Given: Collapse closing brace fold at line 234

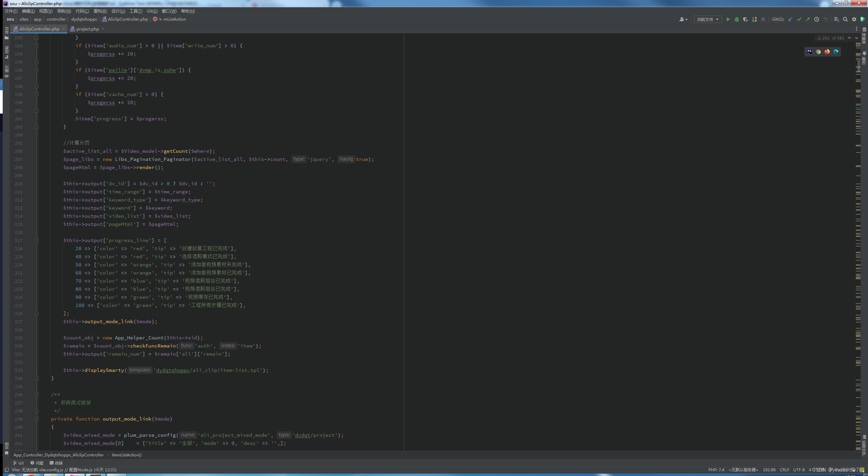Looking at the screenshot, I should (x=37, y=378).
